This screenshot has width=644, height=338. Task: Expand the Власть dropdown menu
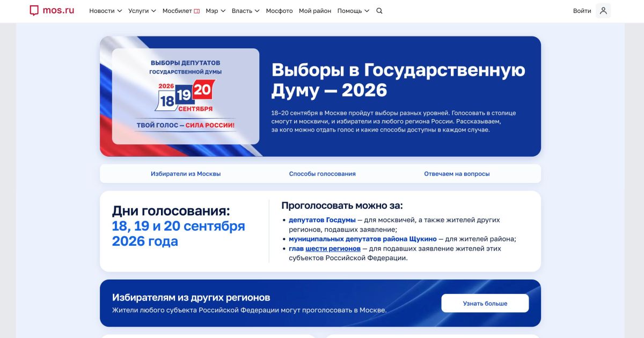coord(245,11)
